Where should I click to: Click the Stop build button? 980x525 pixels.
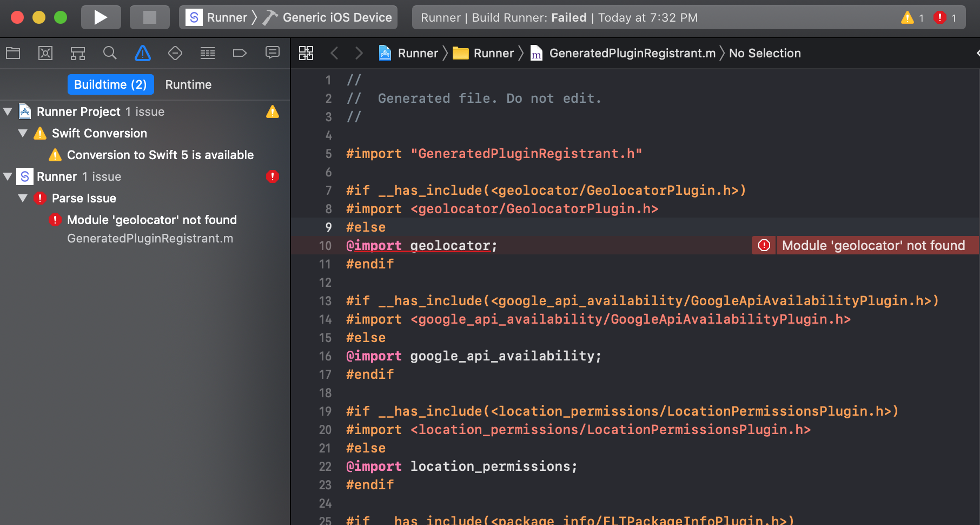click(x=149, y=17)
